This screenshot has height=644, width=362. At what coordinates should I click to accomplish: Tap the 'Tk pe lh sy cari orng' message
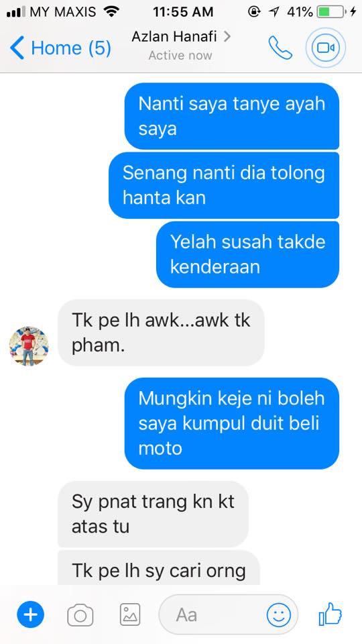(x=159, y=569)
